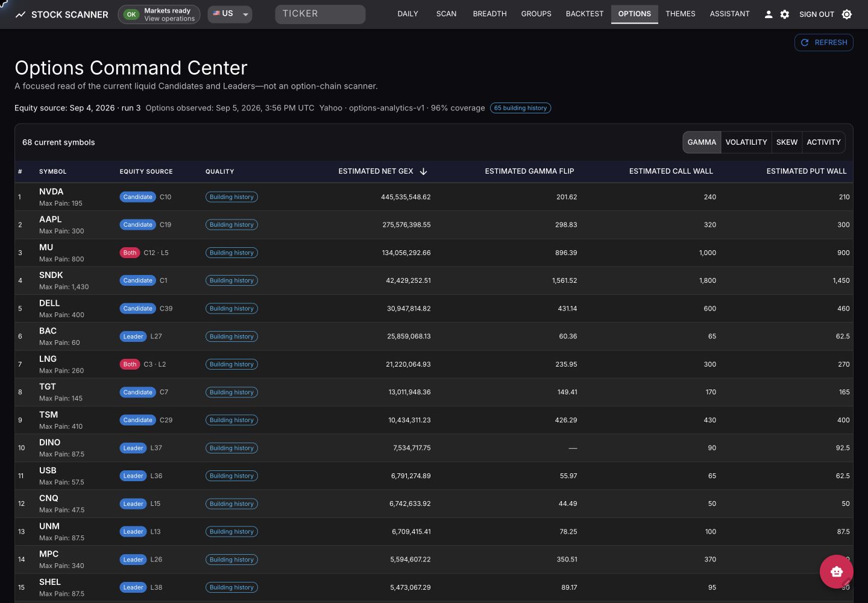Click the Estimated Net GEX sort arrow
This screenshot has height=603, width=868.
(424, 171)
